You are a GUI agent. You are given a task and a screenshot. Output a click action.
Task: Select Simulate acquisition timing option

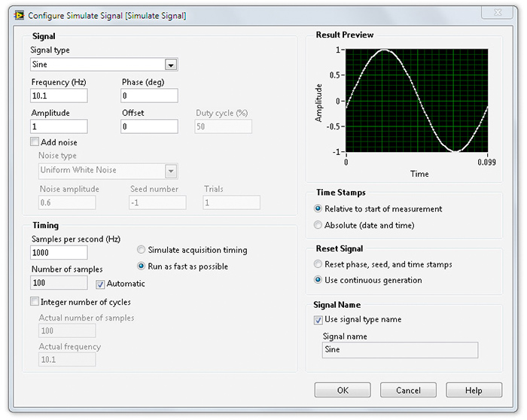pos(142,250)
